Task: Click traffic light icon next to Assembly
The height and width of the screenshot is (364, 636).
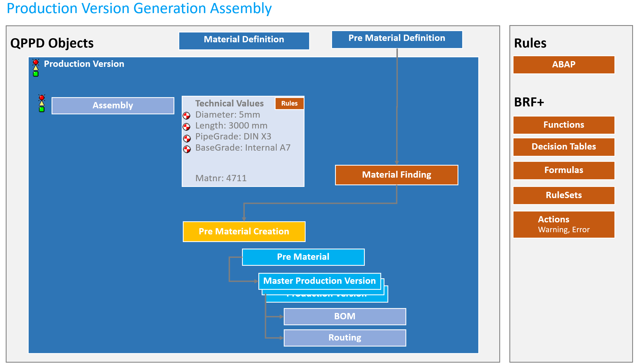Action: click(x=42, y=103)
